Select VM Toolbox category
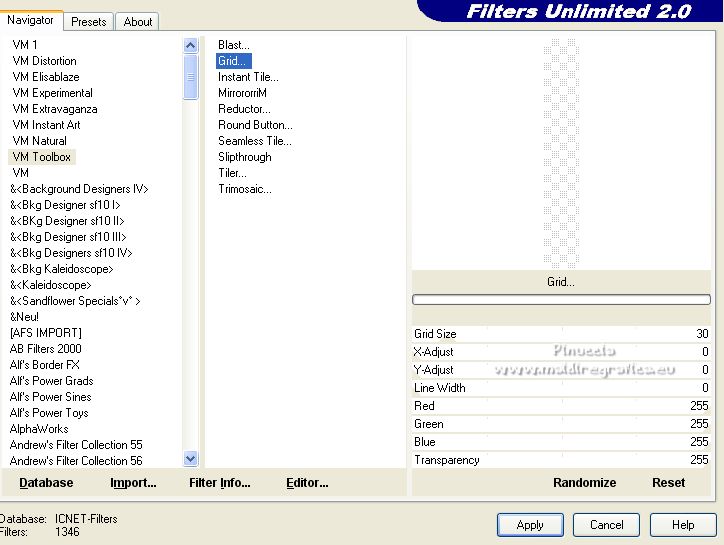Viewport: 724px width, 545px height. pyautogui.click(x=42, y=157)
